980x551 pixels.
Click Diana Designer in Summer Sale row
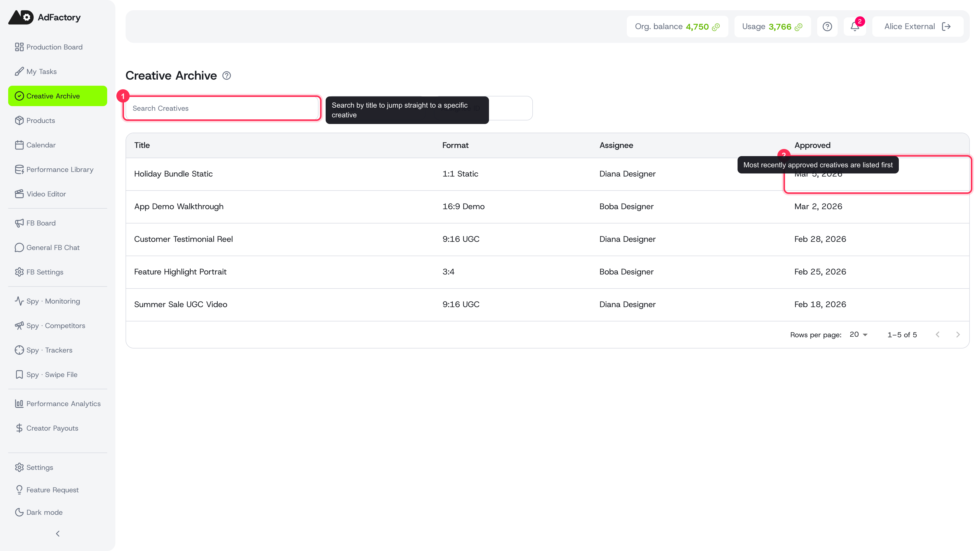click(x=627, y=305)
